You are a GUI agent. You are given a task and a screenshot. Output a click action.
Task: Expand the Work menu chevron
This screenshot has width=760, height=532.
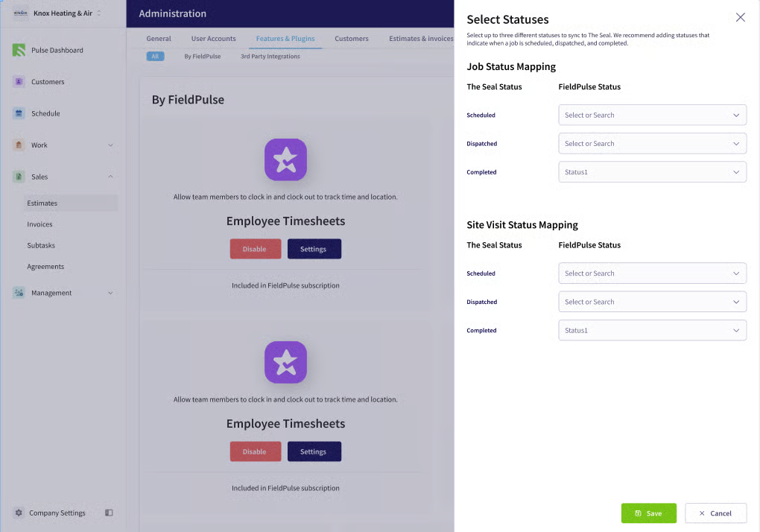110,145
